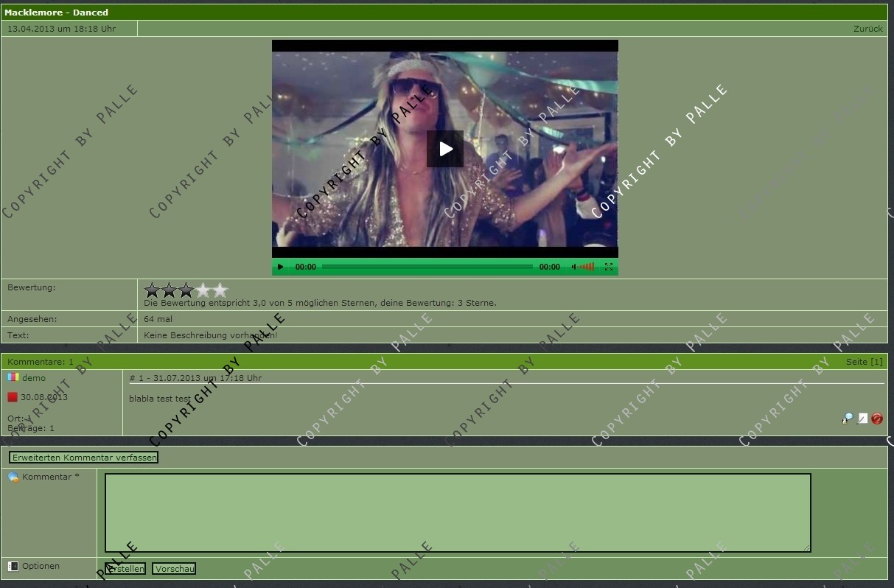Delete the comment with the red icon
The image size is (894, 588).
coord(877,419)
